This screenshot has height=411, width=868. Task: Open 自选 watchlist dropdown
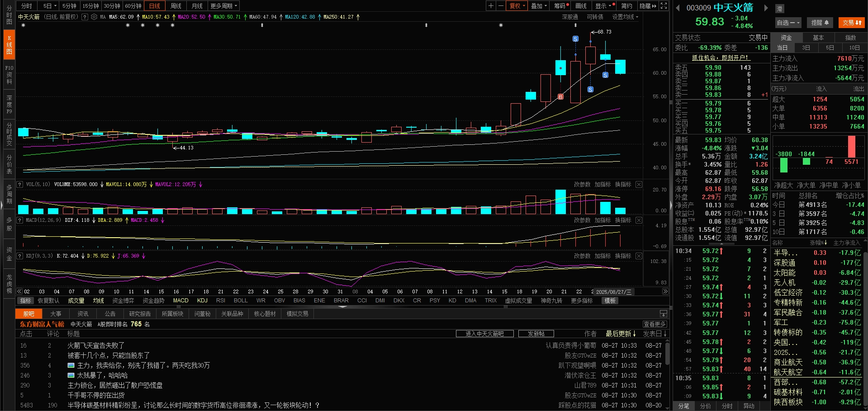(x=788, y=22)
